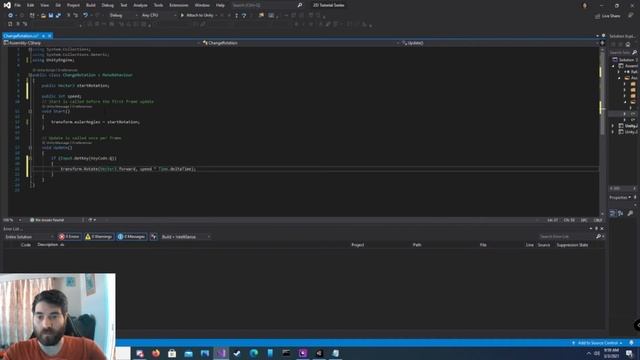Sort by the File column header
640x360 pixels.
point(483,245)
